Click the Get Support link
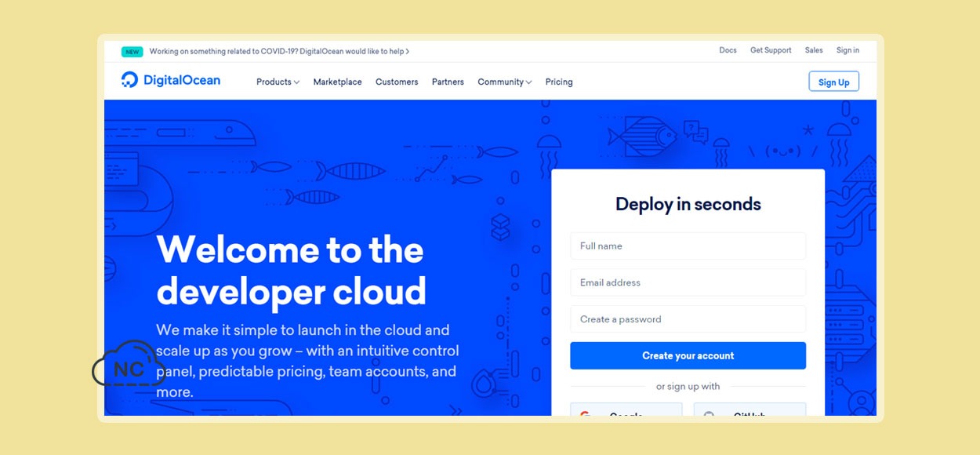The width and height of the screenshot is (980, 455). (x=771, y=50)
